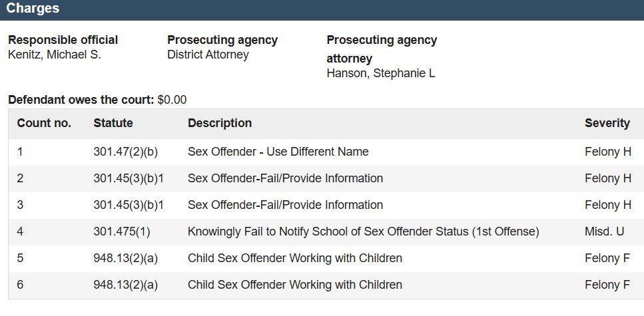This screenshot has height=316, width=644.
Task: Select the Count no. column header
Action: [x=44, y=123]
